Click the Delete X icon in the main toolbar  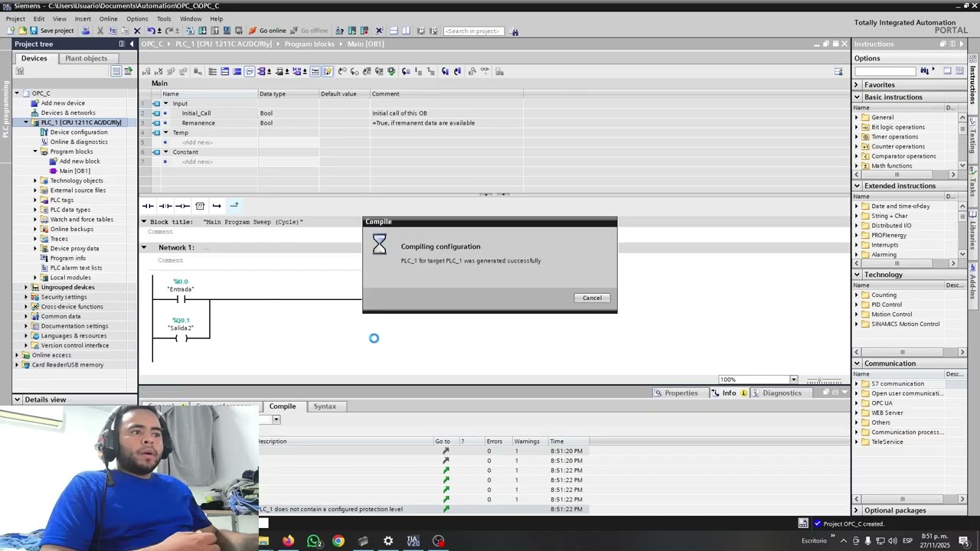(137, 31)
